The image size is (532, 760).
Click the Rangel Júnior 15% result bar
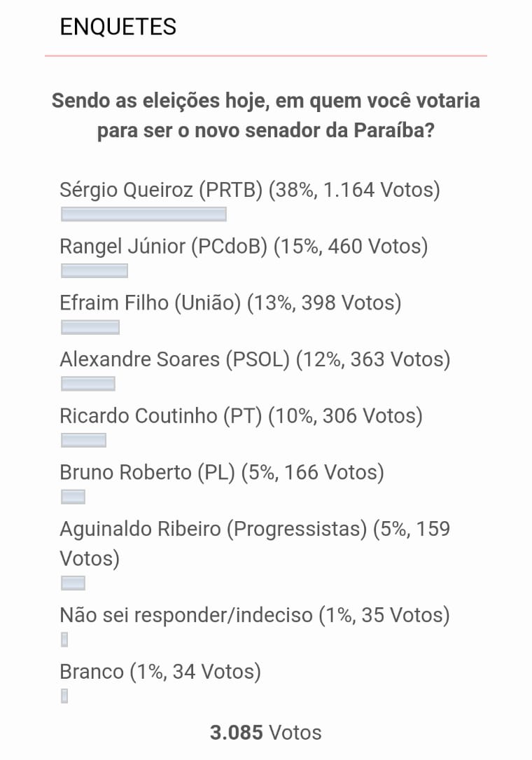click(x=94, y=271)
